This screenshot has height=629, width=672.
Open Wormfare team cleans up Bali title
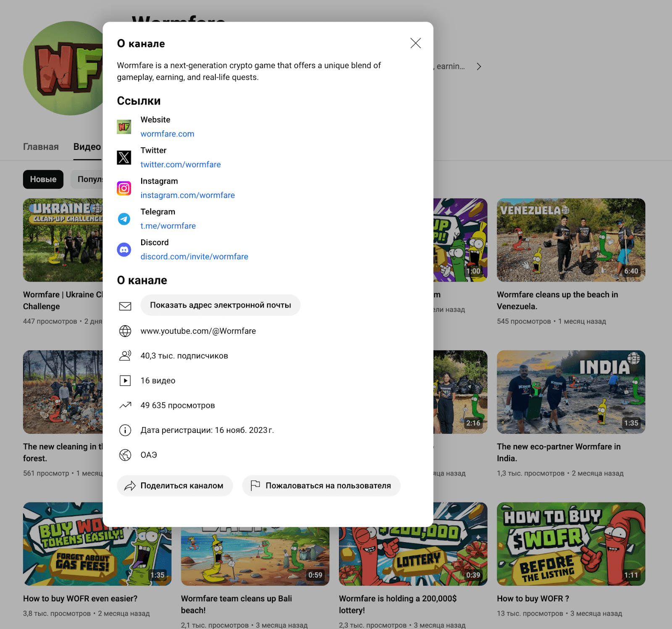click(236, 605)
